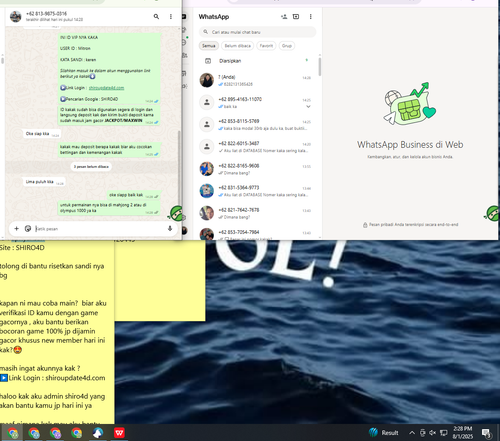Click default avatar of +62 853-8115-5769 chat
Screen dimensions: 500x441
[x=207, y=124]
